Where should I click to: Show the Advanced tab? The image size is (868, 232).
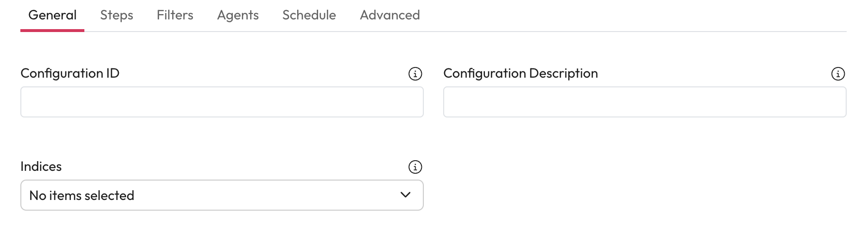point(389,15)
